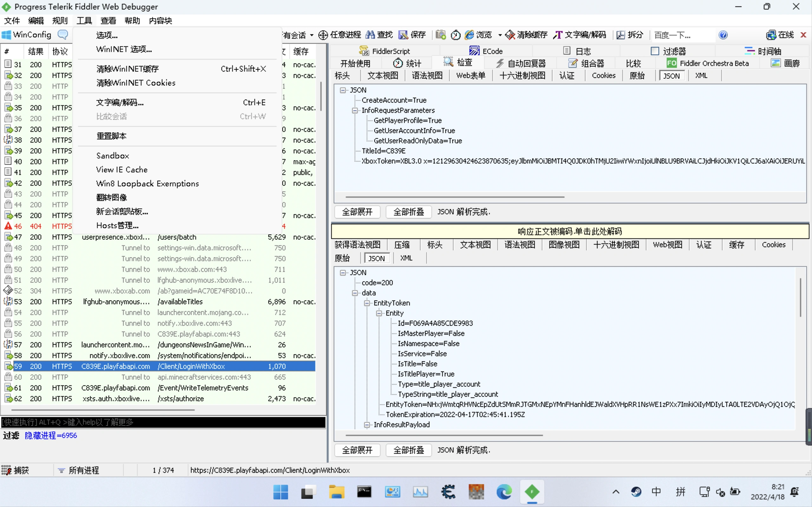Click the timer clock toolbar icon
Viewport: 812px width, 507px height.
point(455,35)
